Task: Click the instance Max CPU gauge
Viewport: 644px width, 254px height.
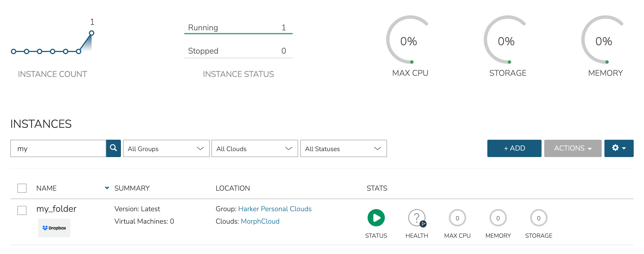Action: (x=457, y=218)
